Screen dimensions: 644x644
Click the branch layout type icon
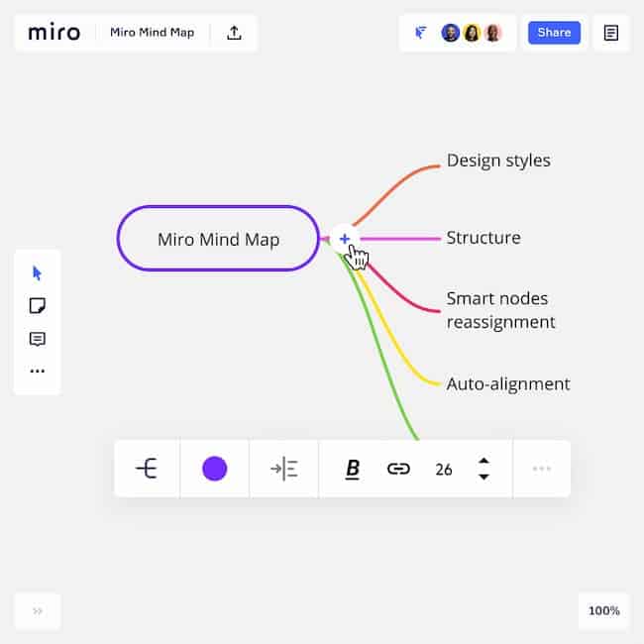pos(147,469)
